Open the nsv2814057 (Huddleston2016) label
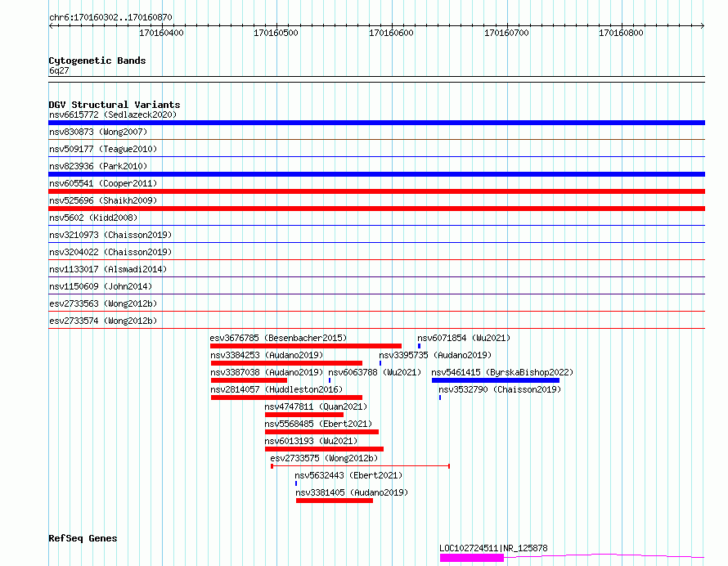The image size is (728, 566). click(x=276, y=389)
